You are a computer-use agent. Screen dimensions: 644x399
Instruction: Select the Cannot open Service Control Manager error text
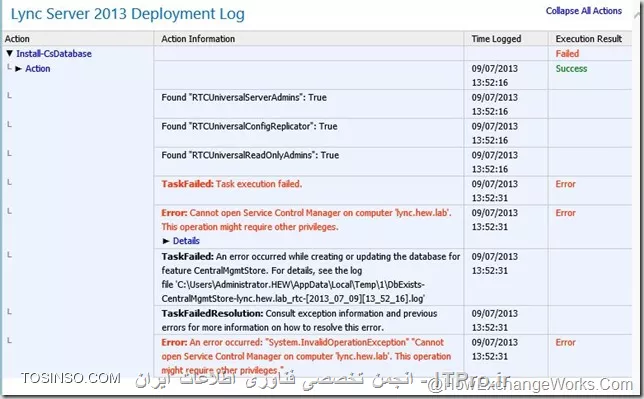(306, 220)
